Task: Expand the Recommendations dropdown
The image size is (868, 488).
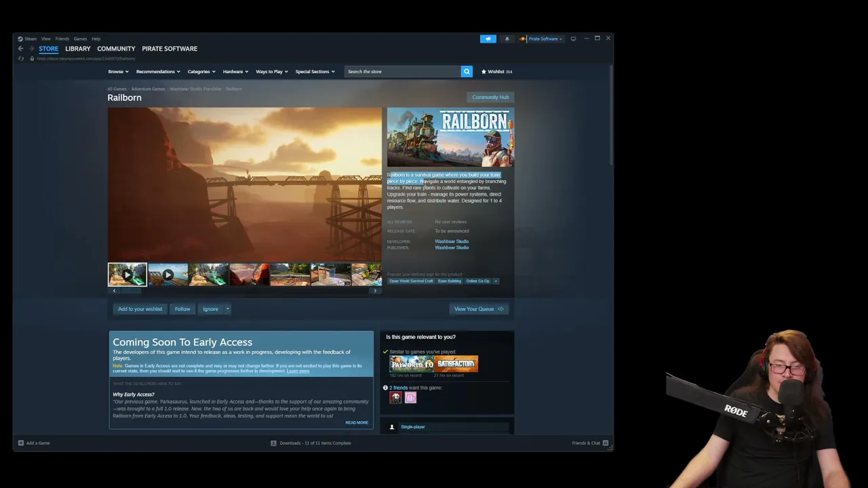Action: [158, 71]
